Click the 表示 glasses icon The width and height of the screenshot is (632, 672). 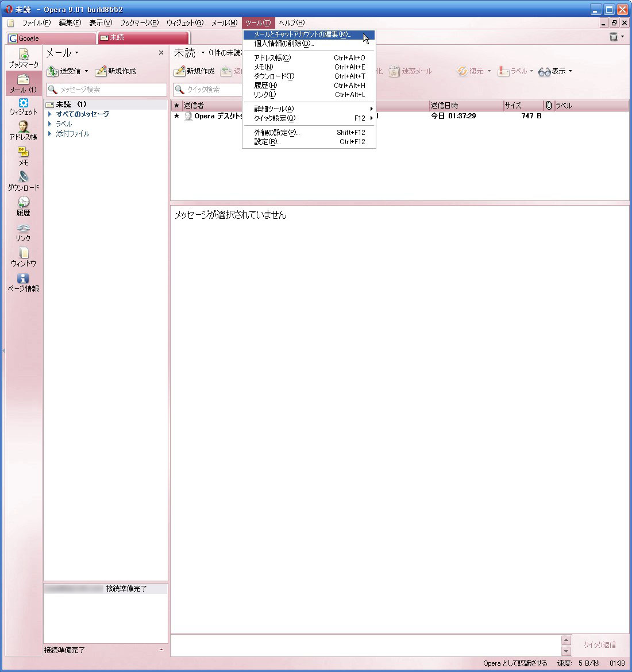545,72
